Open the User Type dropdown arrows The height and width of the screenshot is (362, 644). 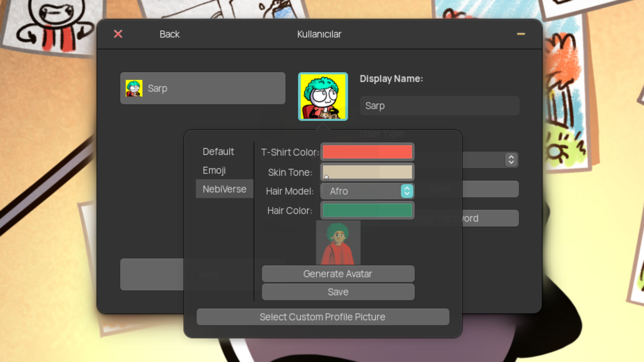[x=511, y=160]
